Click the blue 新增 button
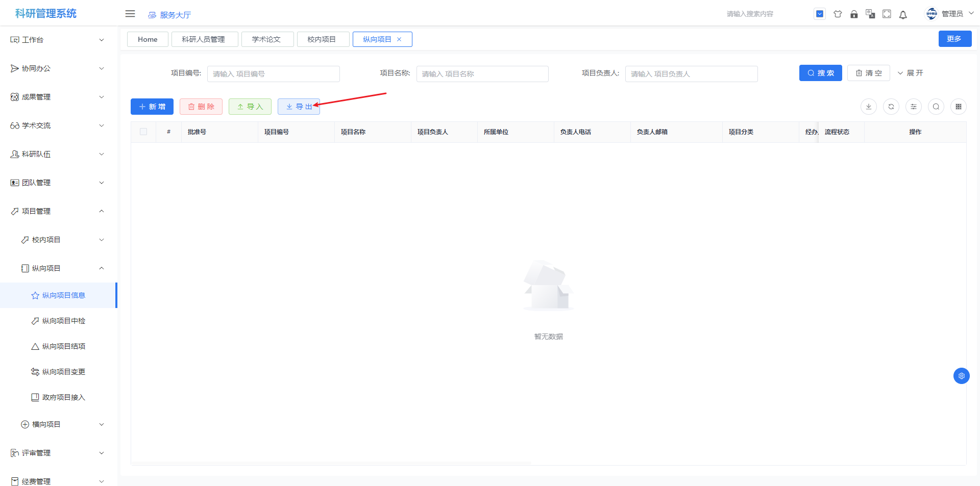980x486 pixels. click(152, 107)
